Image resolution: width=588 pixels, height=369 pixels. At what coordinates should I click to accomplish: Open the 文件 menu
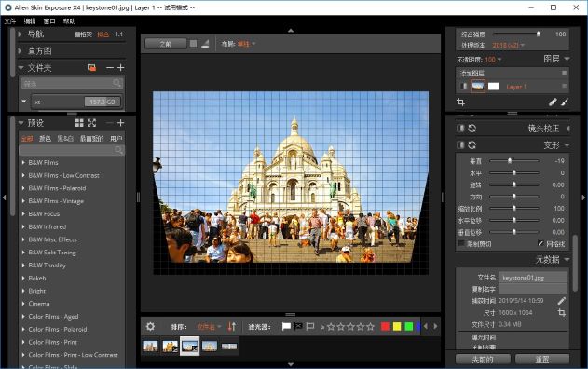10,21
